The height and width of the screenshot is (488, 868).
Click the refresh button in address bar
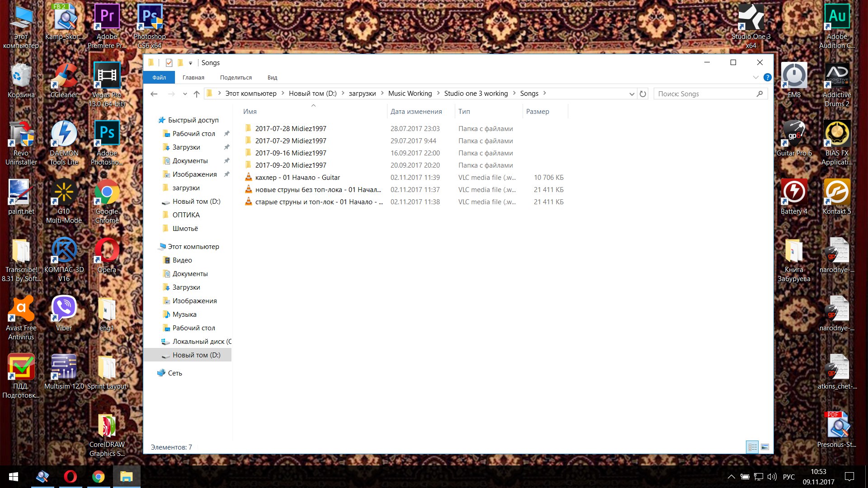click(643, 94)
